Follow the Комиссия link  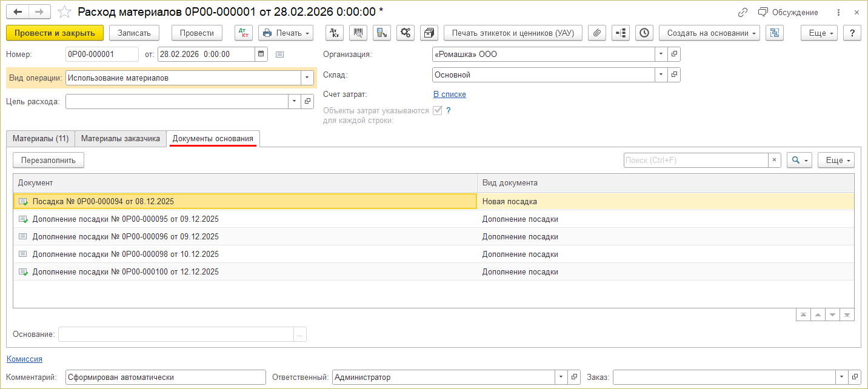click(x=24, y=359)
